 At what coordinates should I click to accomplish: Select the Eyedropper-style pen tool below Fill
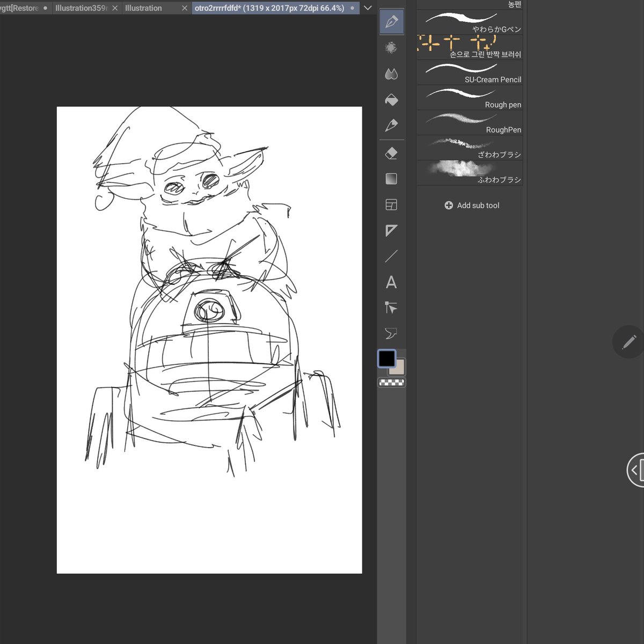pos(391,126)
